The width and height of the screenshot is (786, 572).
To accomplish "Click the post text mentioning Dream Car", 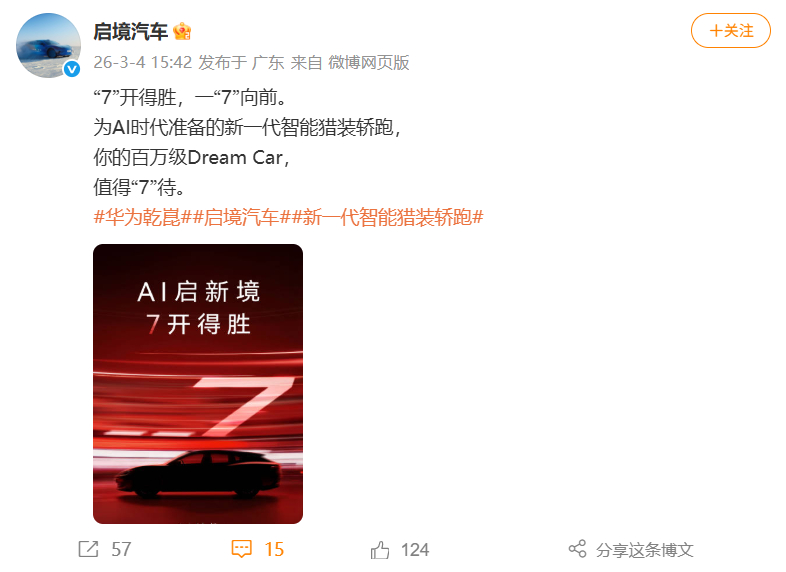I will coord(191,157).
